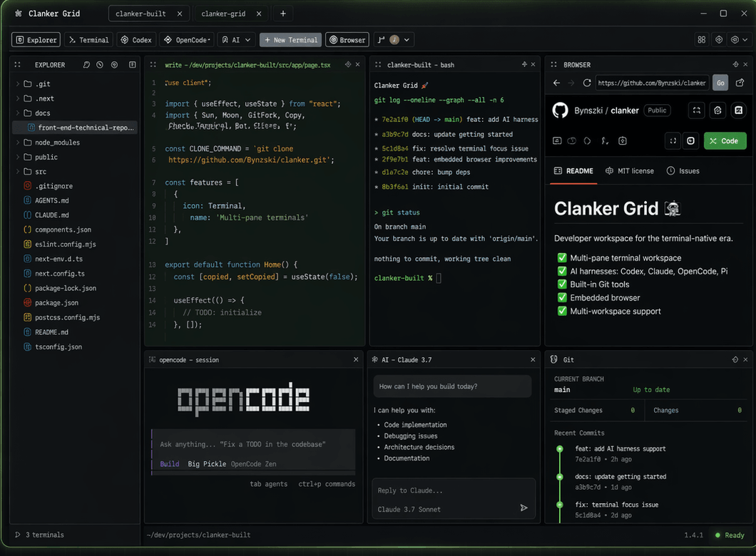Click the New Terminal button
Image resolution: width=756 pixels, height=556 pixels.
291,40
